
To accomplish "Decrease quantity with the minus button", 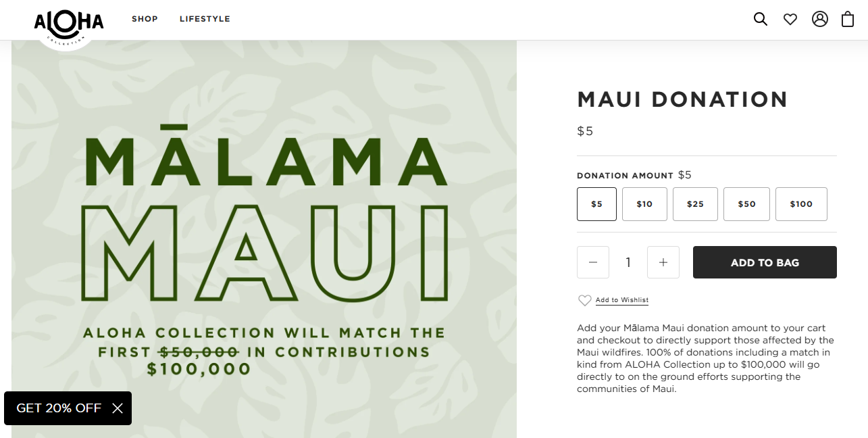I will [593, 262].
